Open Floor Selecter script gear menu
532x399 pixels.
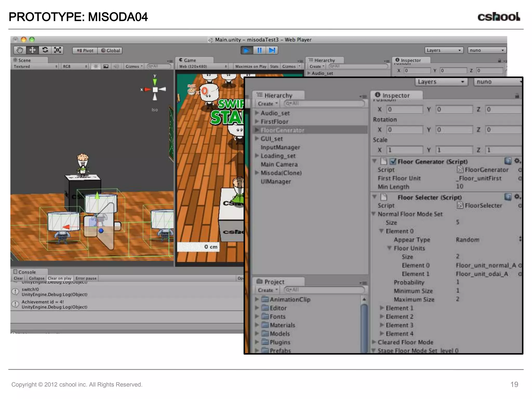click(x=517, y=197)
